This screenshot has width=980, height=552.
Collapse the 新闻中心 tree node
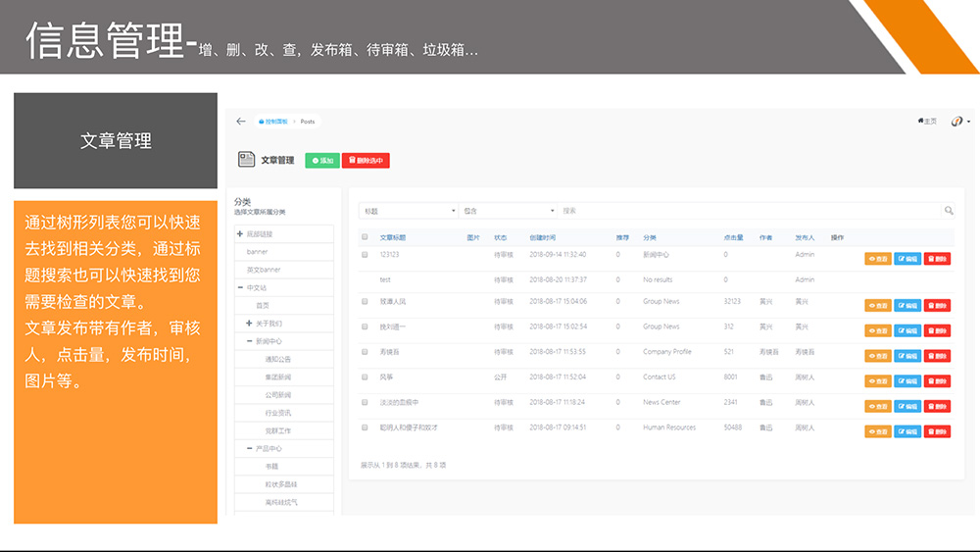(x=251, y=341)
